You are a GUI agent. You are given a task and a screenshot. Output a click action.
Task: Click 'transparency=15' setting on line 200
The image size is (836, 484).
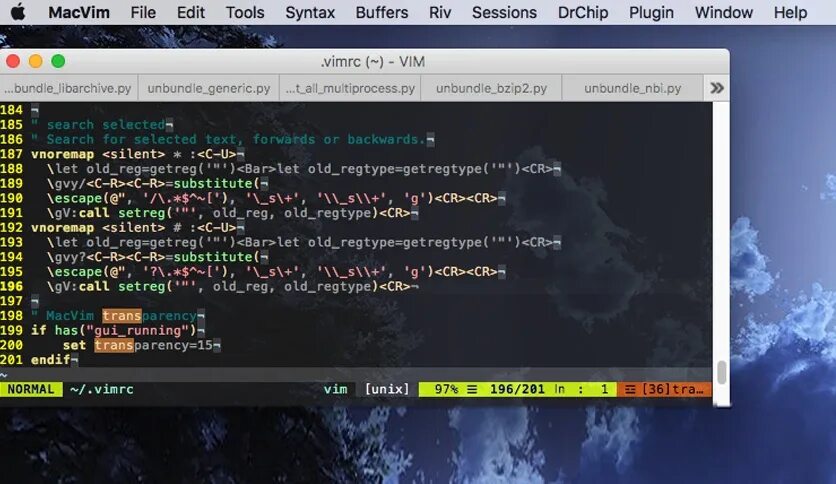point(154,345)
